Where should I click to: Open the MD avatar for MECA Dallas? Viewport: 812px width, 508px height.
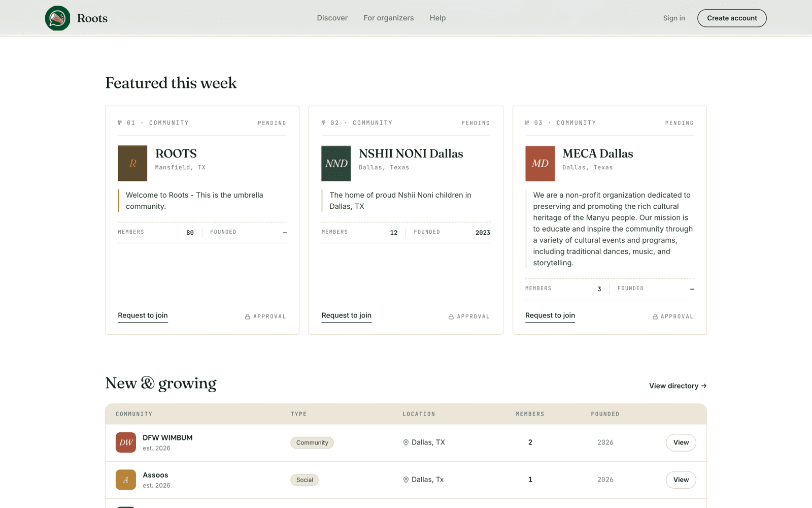pos(540,163)
